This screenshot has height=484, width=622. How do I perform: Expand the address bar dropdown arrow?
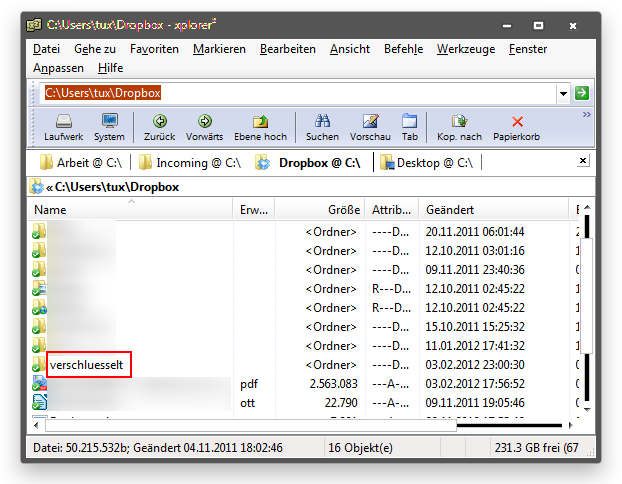pos(563,93)
